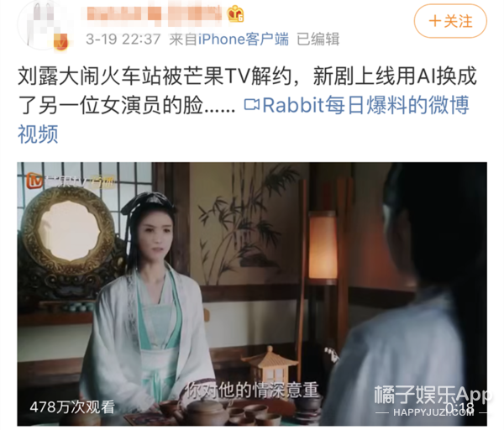Click the post text about 刘露
Image resolution: width=504 pixels, height=430 pixels.
tap(247, 91)
